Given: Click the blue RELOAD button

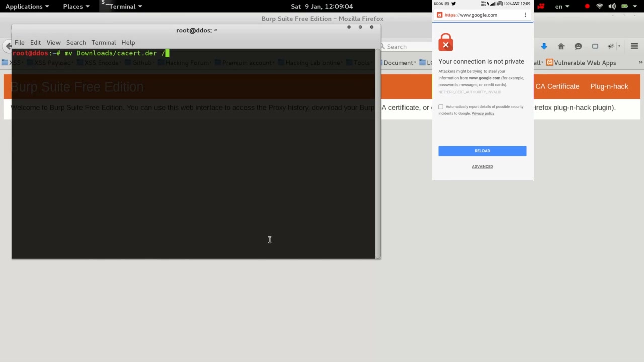Looking at the screenshot, I should [482, 151].
